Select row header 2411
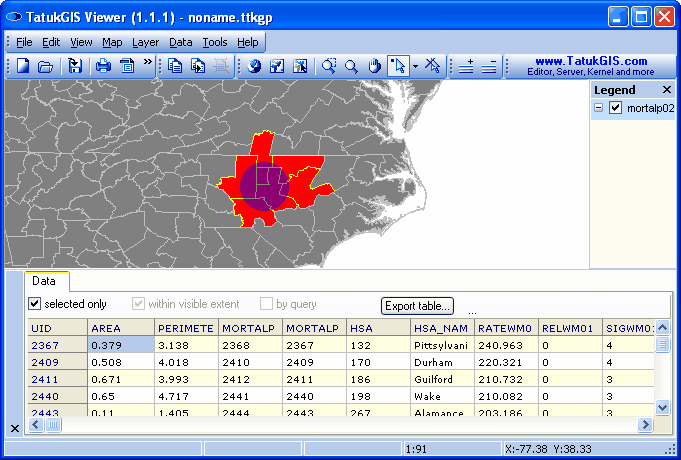 click(x=57, y=379)
